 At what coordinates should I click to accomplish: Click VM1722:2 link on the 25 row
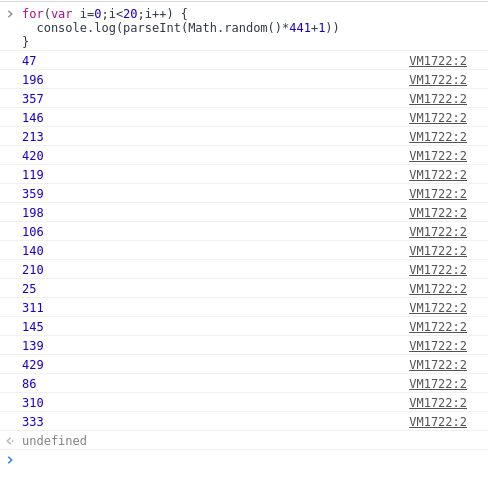(438, 289)
